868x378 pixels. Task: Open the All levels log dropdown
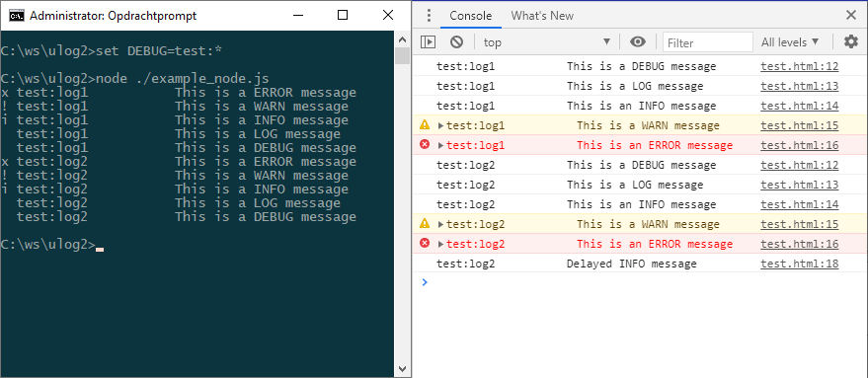point(790,42)
